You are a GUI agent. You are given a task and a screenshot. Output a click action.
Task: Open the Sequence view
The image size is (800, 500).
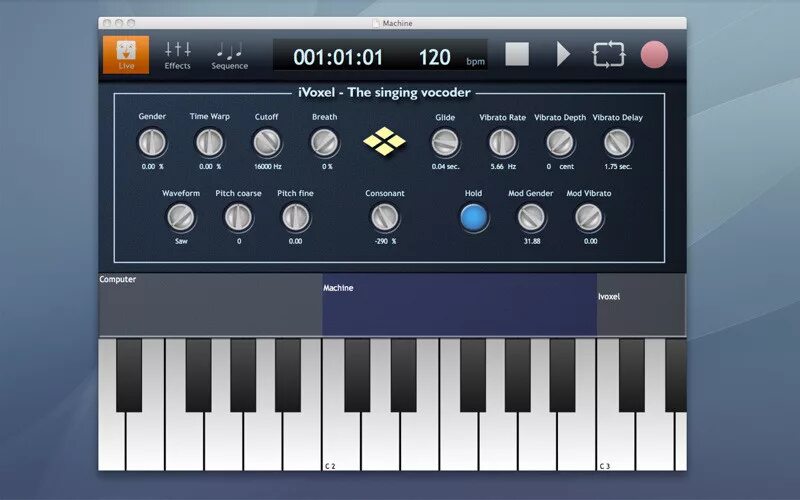pyautogui.click(x=230, y=56)
